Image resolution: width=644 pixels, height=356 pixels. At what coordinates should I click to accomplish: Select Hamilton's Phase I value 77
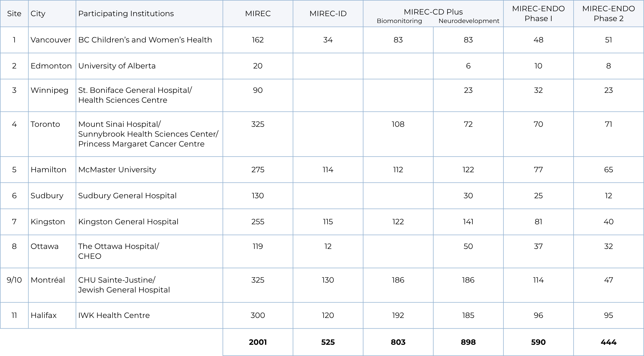pos(538,170)
